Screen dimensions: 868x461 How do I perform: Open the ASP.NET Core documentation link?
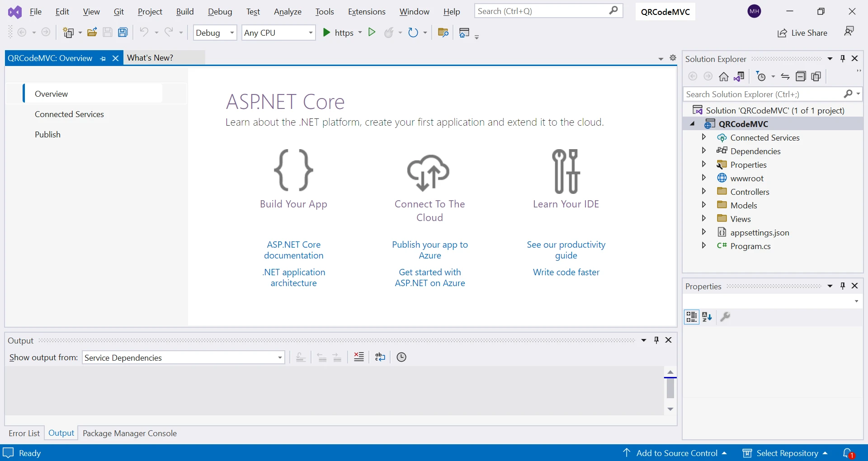click(294, 250)
